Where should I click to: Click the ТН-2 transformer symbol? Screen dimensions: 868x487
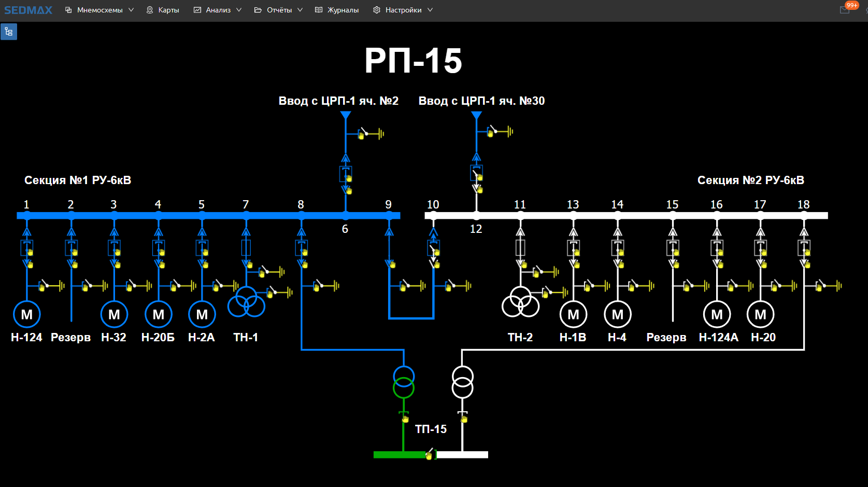click(520, 301)
